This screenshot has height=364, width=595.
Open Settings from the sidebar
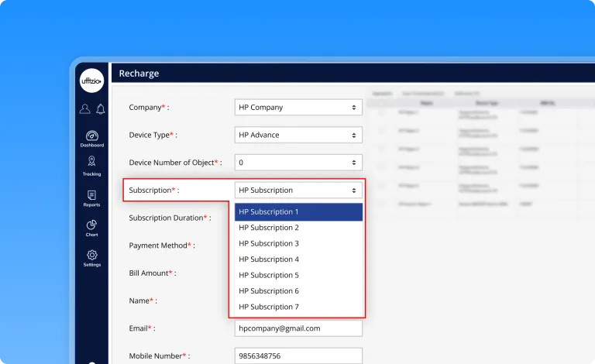click(x=91, y=258)
